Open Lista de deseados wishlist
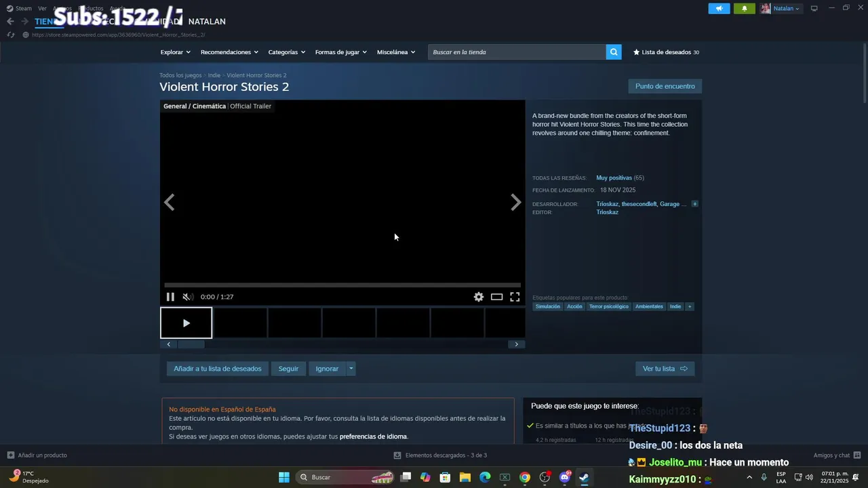 click(x=666, y=52)
